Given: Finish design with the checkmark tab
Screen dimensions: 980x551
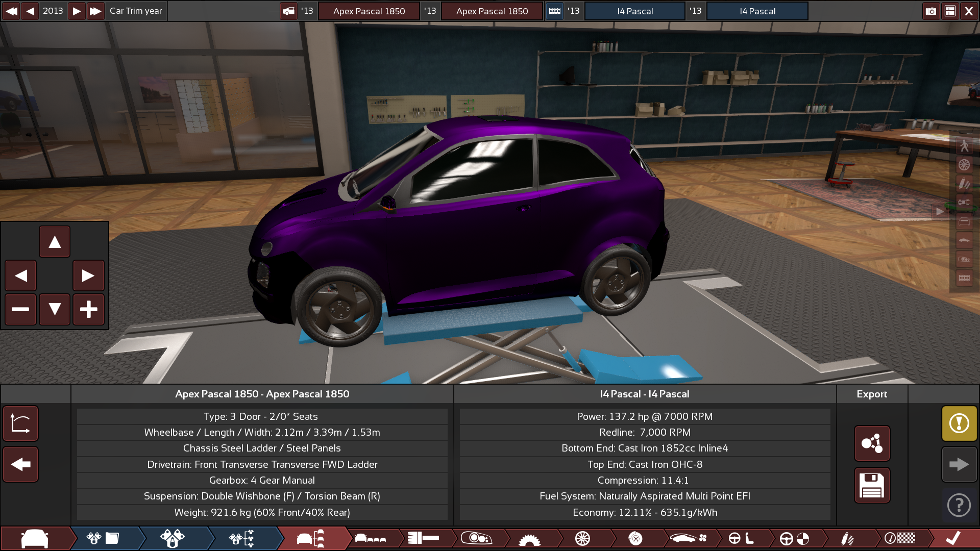Looking at the screenshot, I should pyautogui.click(x=953, y=538).
